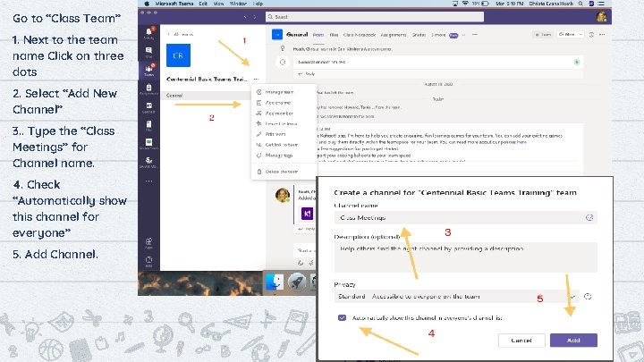Image resolution: width=644 pixels, height=362 pixels.
Task: Open Finder from the Dock
Action: click(275, 282)
